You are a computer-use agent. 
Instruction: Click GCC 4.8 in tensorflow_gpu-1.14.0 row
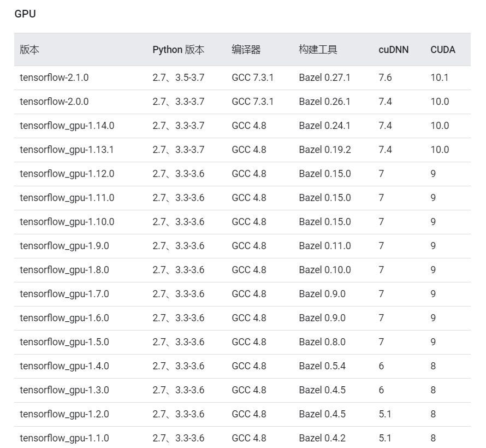(249, 126)
